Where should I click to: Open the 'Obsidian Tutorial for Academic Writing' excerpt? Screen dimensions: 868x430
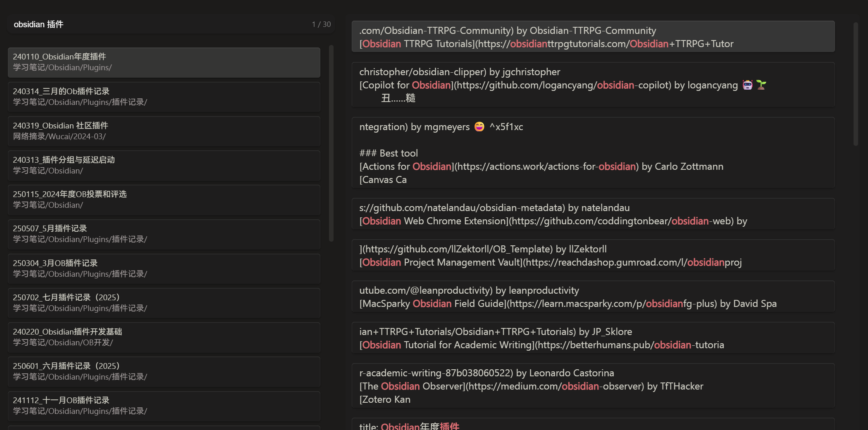(593, 338)
